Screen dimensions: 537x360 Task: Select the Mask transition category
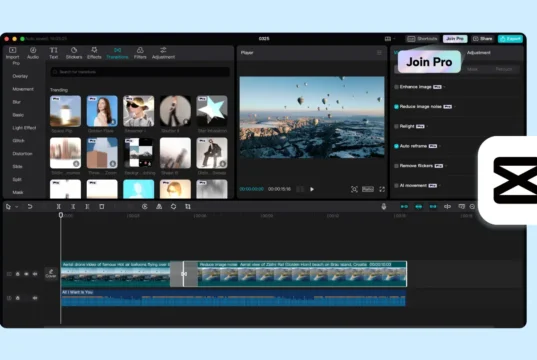tap(18, 193)
